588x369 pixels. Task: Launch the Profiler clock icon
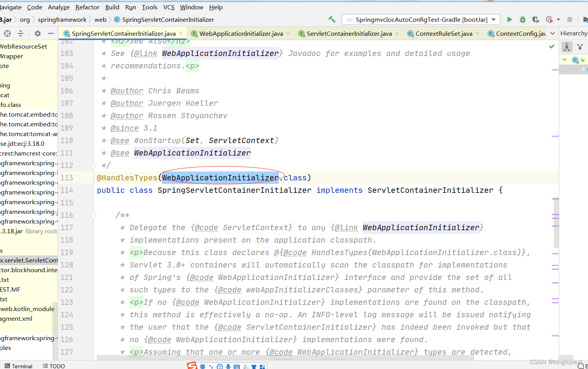point(548,19)
